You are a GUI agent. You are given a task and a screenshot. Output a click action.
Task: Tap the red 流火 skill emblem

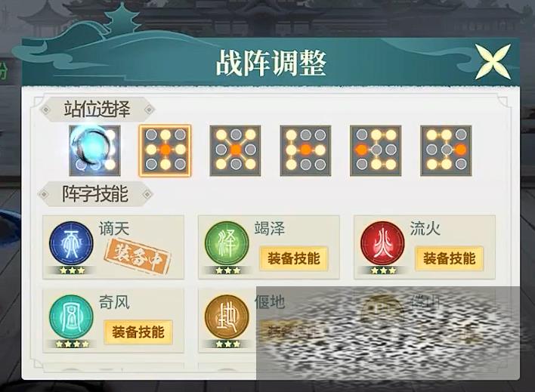pyautogui.click(x=382, y=243)
